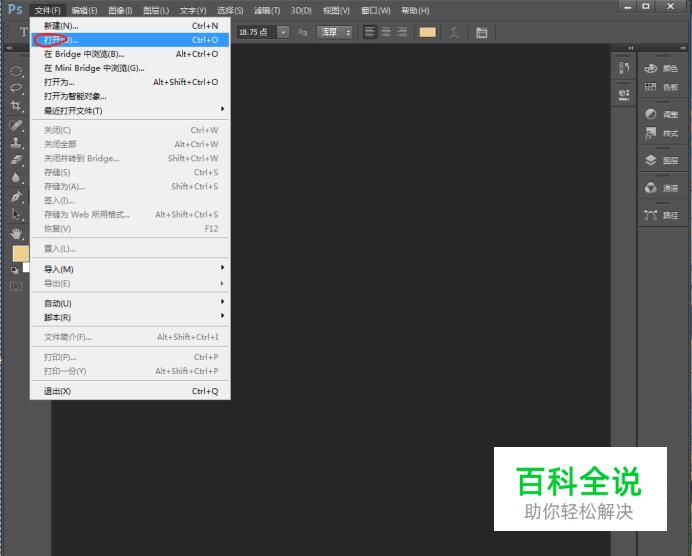Select the Hand tool
The height and width of the screenshot is (556, 692).
click(x=16, y=233)
